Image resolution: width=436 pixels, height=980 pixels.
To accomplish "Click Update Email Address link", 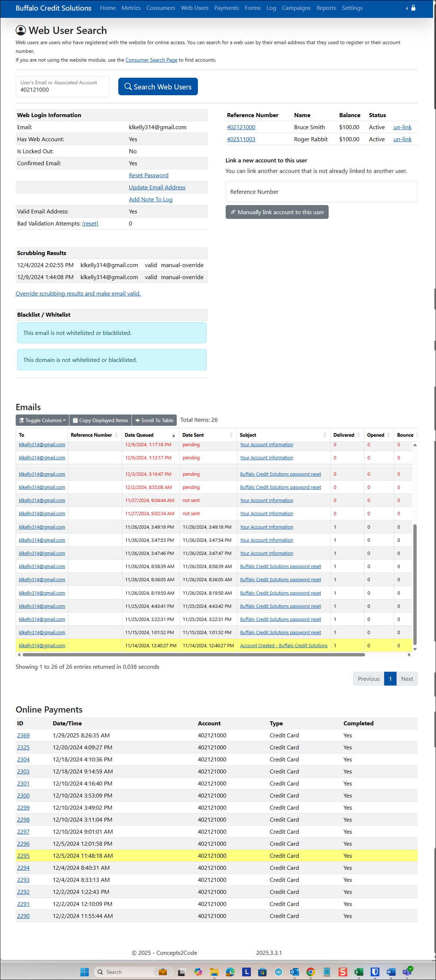I will (157, 188).
